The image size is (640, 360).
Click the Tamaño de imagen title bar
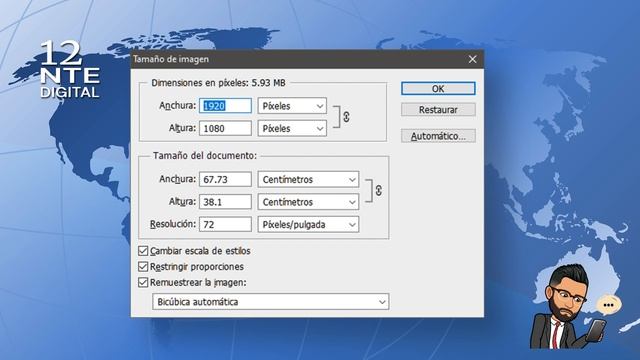point(307,60)
